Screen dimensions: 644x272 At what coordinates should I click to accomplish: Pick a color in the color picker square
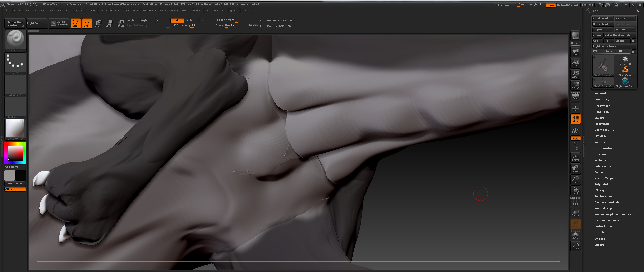(x=15, y=153)
